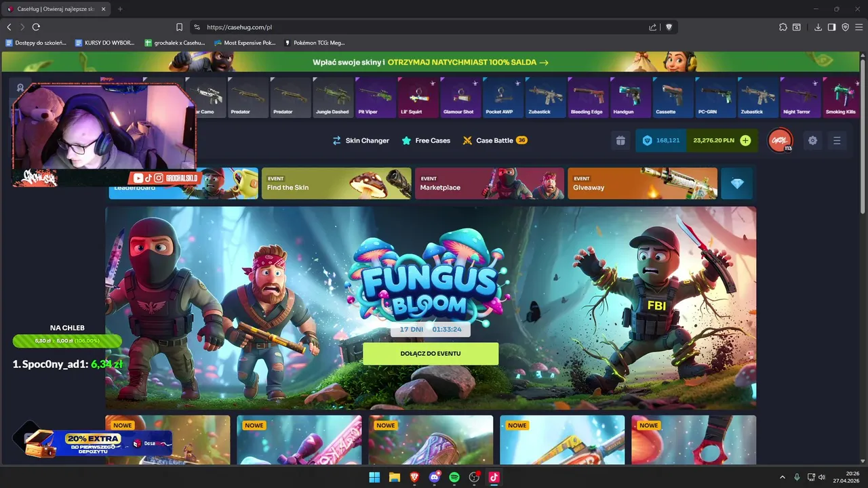Open the Marketplace event tile
The height and width of the screenshot is (488, 868).
pyautogui.click(x=490, y=184)
